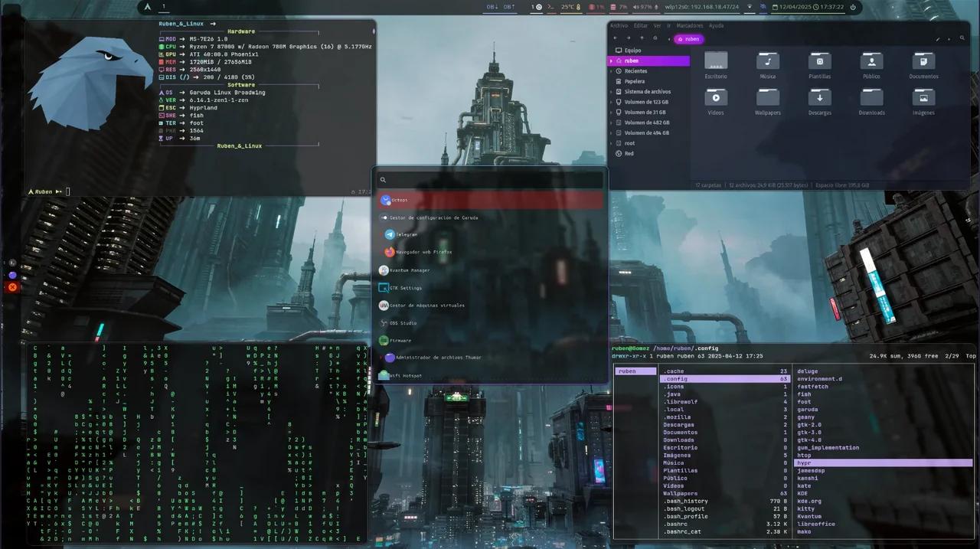Viewport: 980px width, 549px height.
Task: Click the 7% memory usage bar in the panel
Action: tap(617, 7)
